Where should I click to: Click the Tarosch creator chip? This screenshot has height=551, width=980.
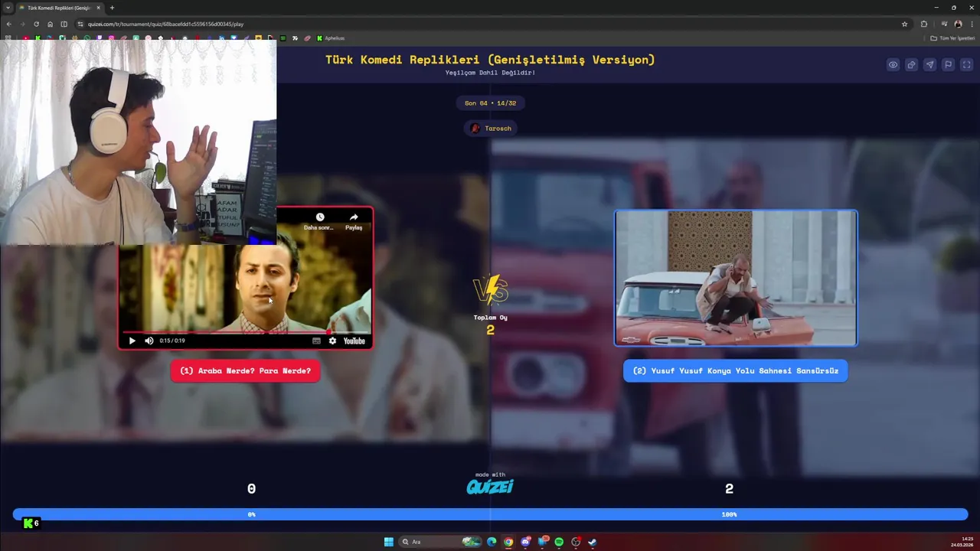point(490,129)
